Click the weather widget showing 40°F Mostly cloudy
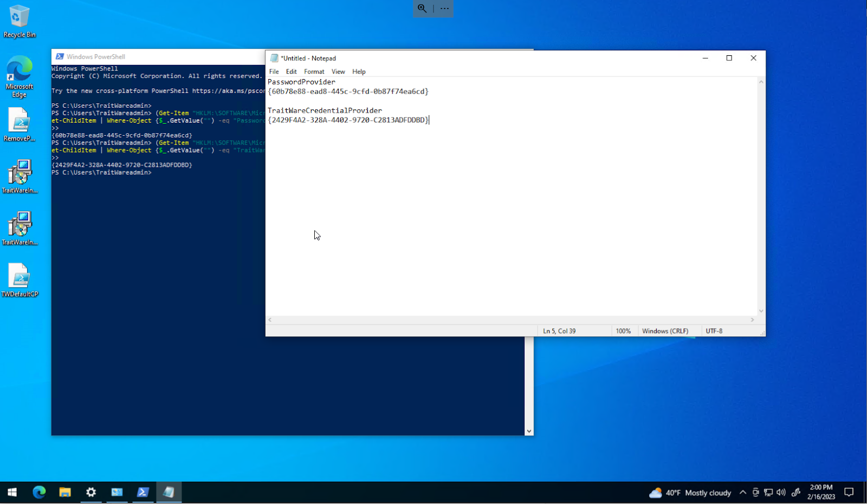This screenshot has height=504, width=867. point(690,493)
